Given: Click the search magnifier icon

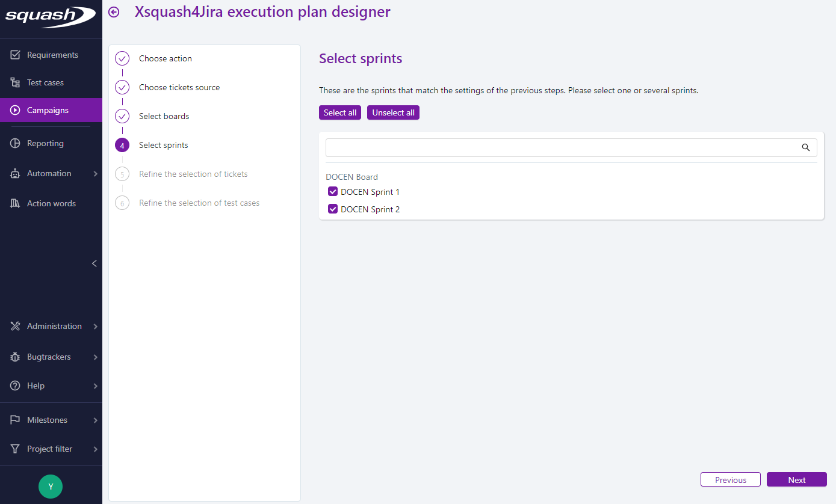Looking at the screenshot, I should 806,147.
